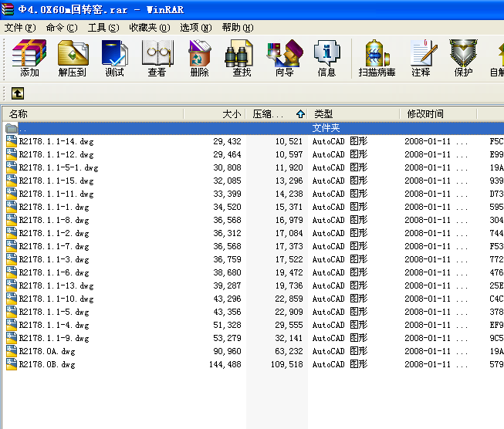
Task: Click file icon of R2178.1.1-14.dwg
Action: [x=12, y=141]
